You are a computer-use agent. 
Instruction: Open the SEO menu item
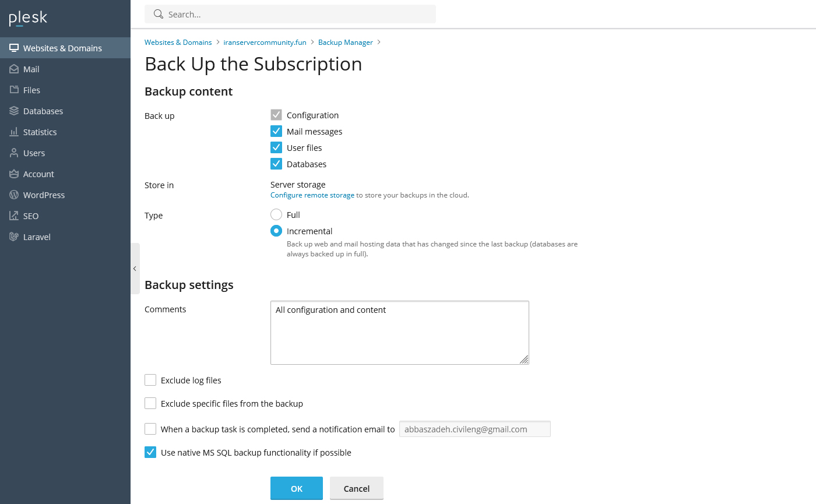click(31, 216)
